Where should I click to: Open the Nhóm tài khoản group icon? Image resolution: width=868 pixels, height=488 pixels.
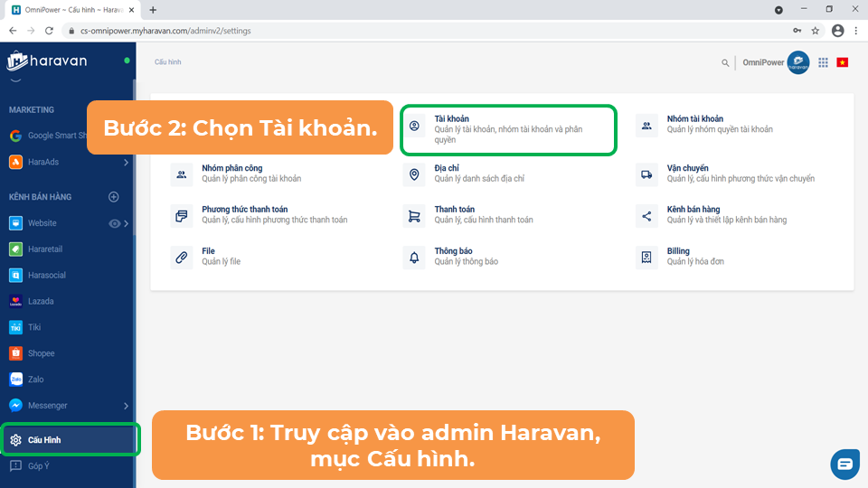pyautogui.click(x=646, y=127)
